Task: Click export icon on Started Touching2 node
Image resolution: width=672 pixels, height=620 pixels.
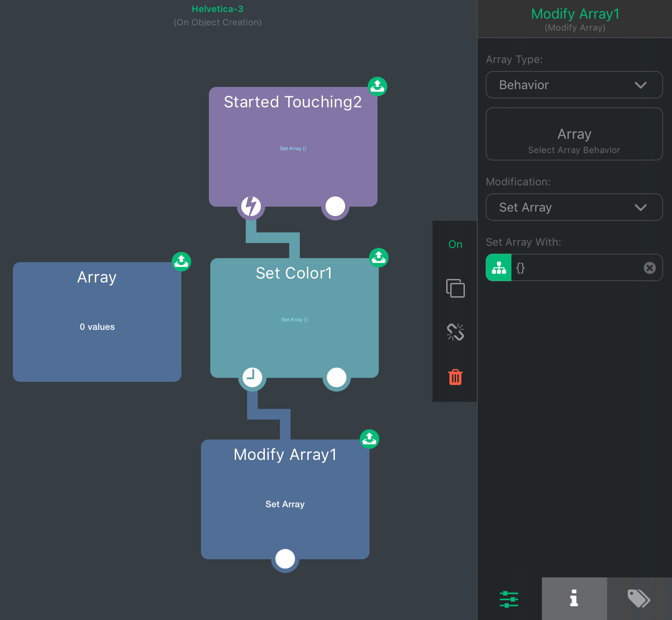Action: [x=377, y=86]
